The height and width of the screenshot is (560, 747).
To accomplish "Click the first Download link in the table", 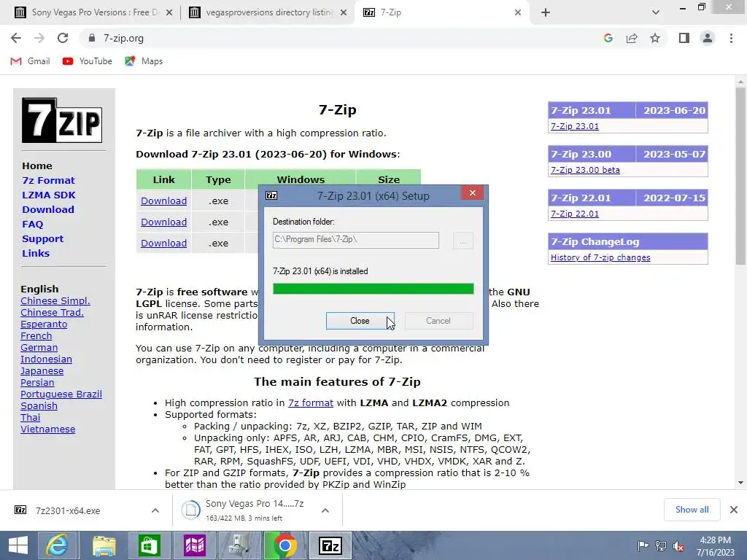I will [x=163, y=201].
